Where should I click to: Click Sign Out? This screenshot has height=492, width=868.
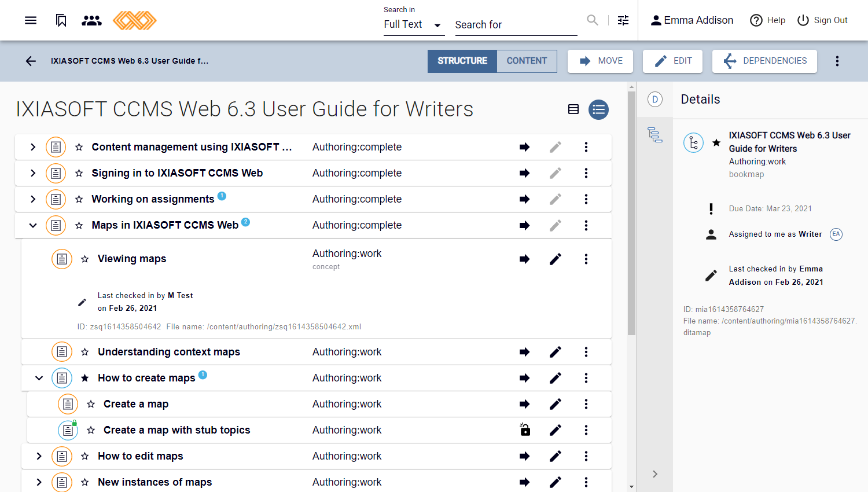[x=822, y=20]
